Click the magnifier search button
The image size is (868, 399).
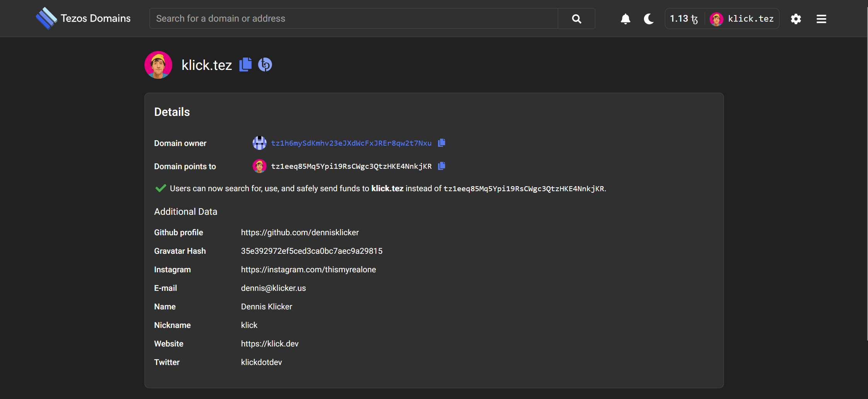point(576,19)
